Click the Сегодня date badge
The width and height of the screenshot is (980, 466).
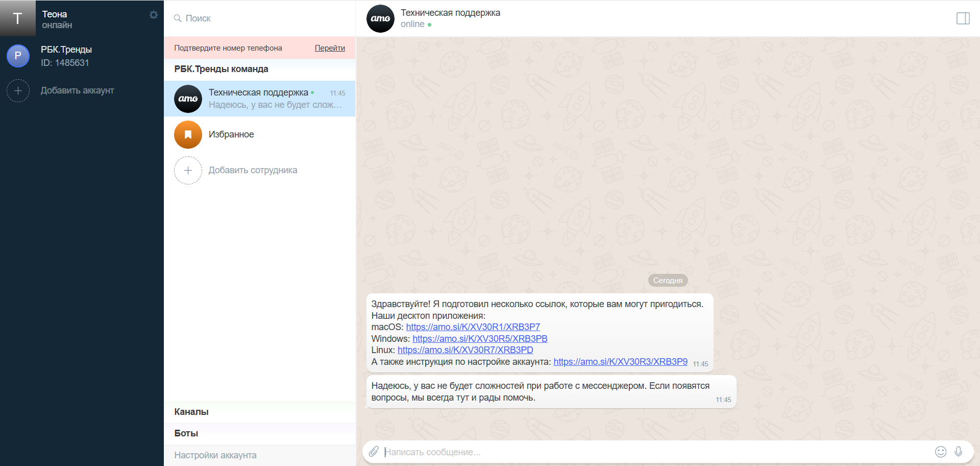pyautogui.click(x=668, y=281)
